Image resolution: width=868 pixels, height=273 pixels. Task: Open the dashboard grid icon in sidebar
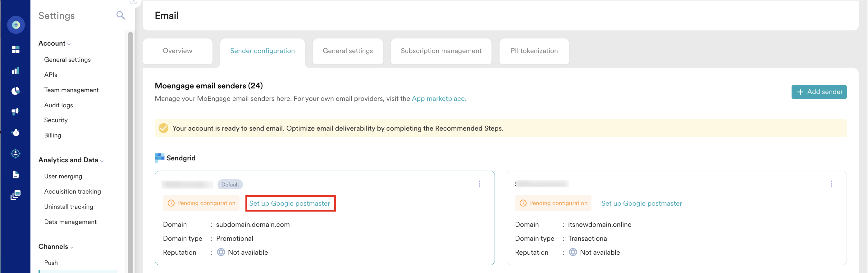(16, 50)
